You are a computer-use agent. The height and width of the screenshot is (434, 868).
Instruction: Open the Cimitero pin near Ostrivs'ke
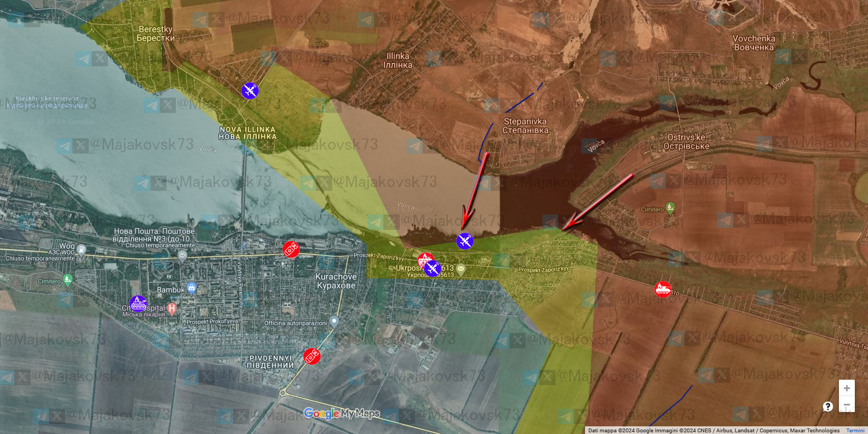point(670,208)
